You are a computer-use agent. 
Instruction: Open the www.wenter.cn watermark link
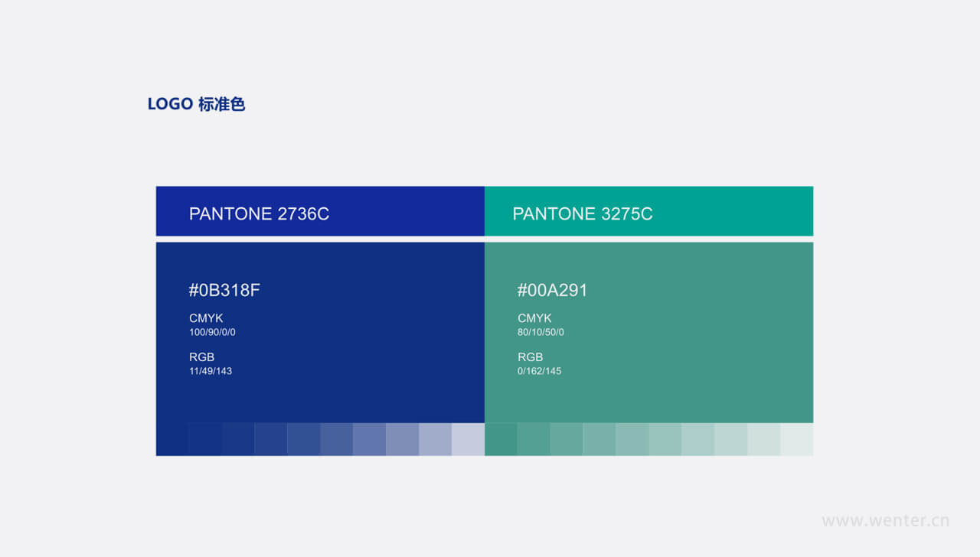point(885,521)
